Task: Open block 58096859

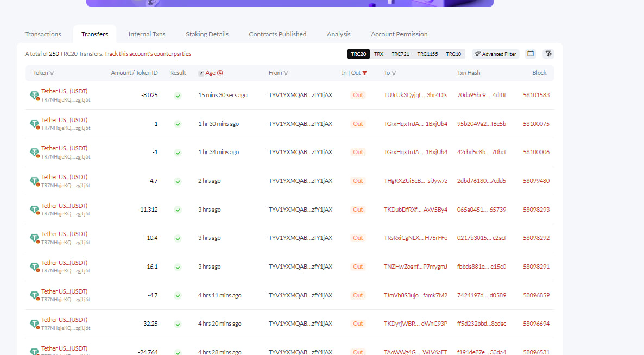Action: (536, 295)
